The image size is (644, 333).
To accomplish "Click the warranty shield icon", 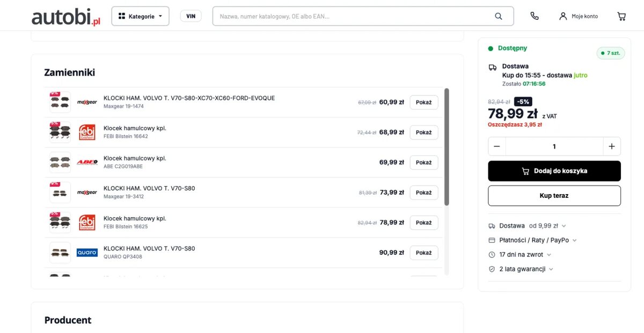I will (x=492, y=269).
